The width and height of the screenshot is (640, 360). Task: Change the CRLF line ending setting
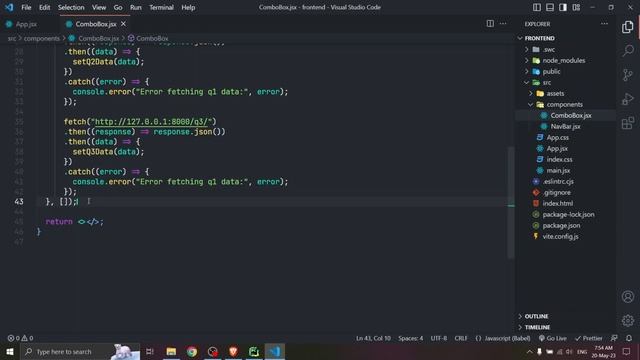[x=461, y=338]
